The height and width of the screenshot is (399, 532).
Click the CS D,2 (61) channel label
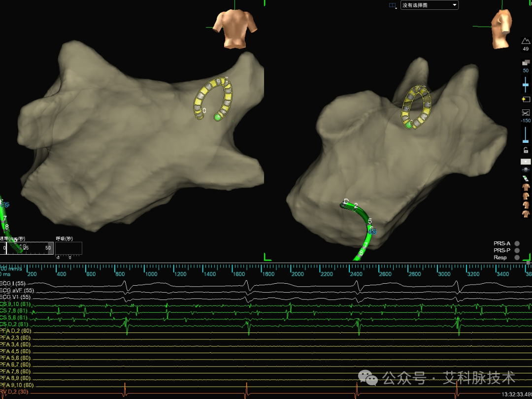point(16,324)
